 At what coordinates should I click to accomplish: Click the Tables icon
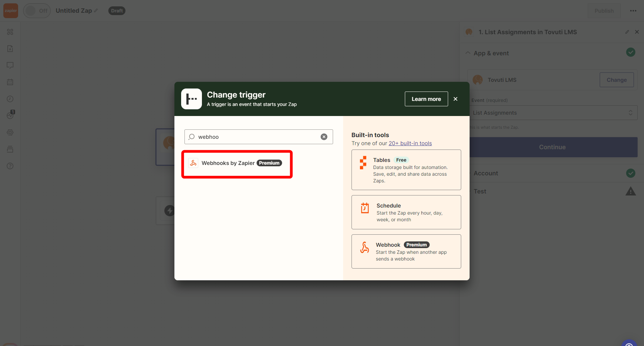pos(363,163)
